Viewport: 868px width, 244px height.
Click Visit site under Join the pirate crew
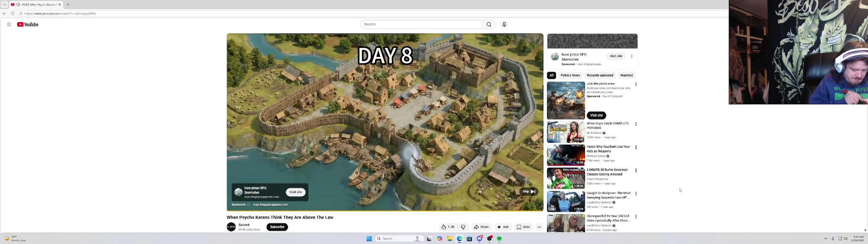[x=596, y=115]
